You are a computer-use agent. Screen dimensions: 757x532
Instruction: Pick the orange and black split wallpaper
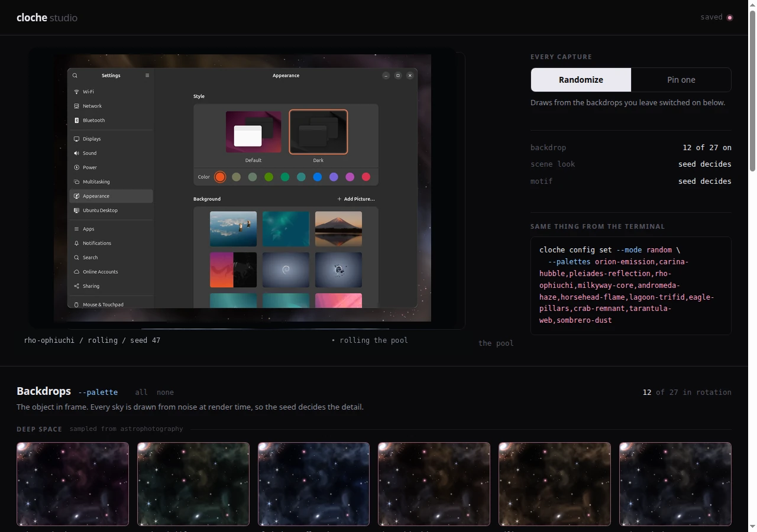click(233, 270)
